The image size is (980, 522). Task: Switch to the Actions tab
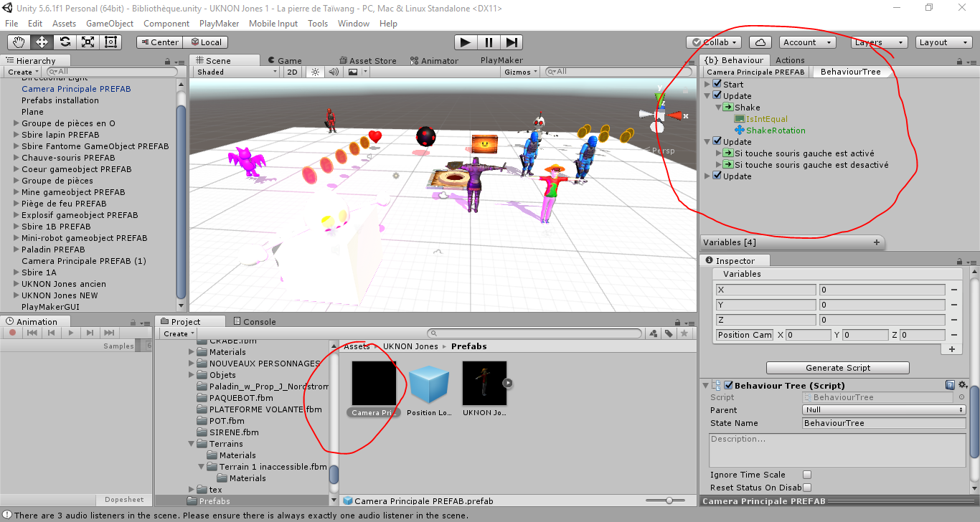coord(790,60)
